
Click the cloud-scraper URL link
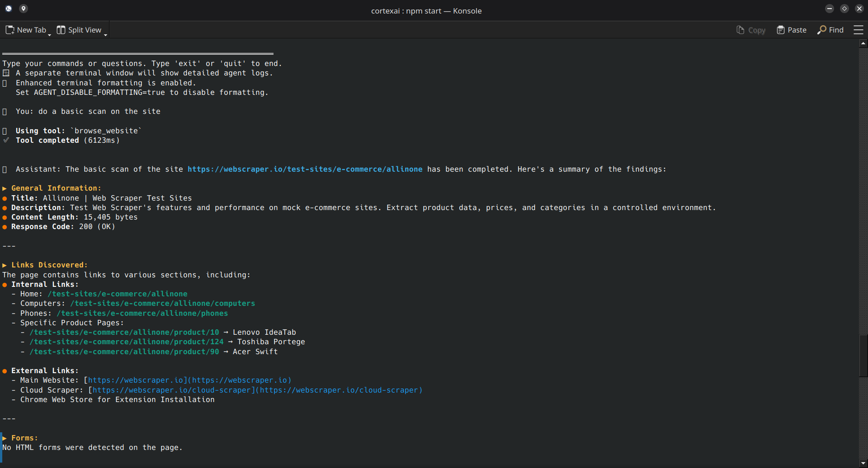[x=172, y=390]
